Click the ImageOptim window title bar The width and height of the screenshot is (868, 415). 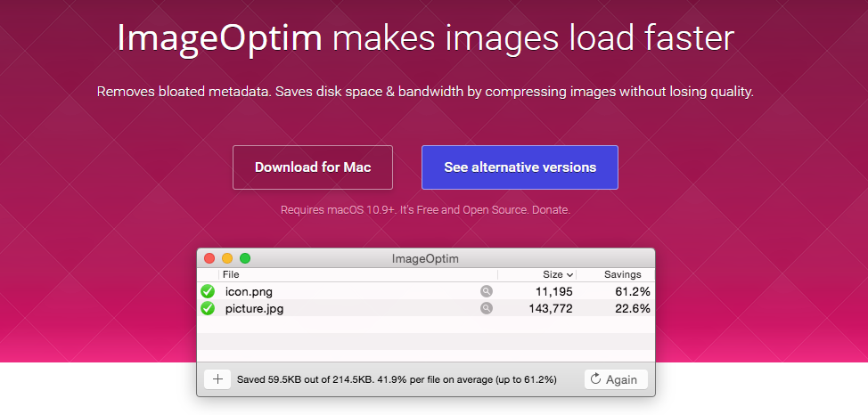[x=426, y=258]
